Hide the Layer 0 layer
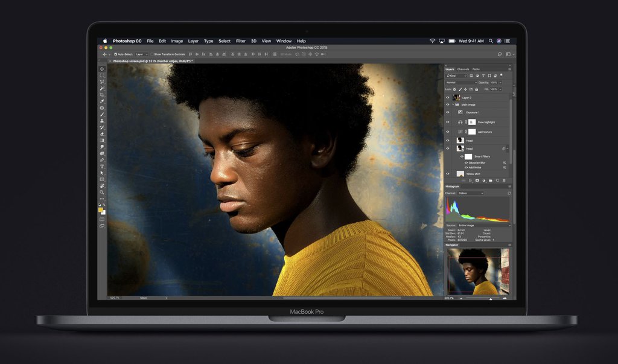Image resolution: width=618 pixels, height=364 pixels. click(x=448, y=97)
